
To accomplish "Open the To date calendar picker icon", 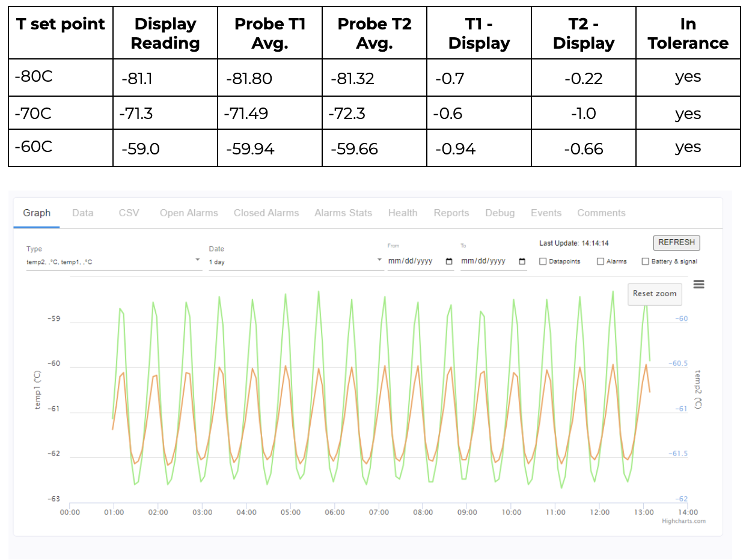I will [x=522, y=261].
